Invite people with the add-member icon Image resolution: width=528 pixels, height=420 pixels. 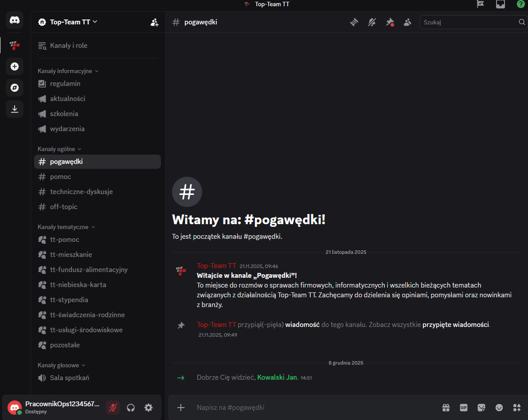click(x=154, y=22)
